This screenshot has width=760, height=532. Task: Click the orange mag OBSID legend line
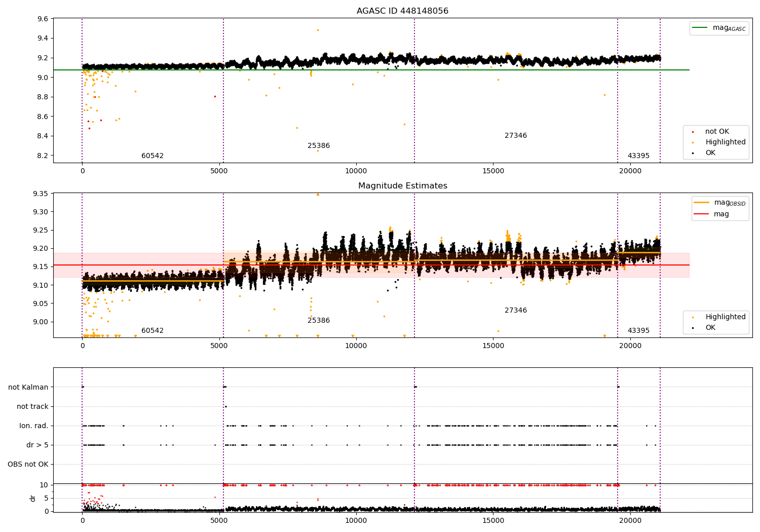click(x=701, y=203)
